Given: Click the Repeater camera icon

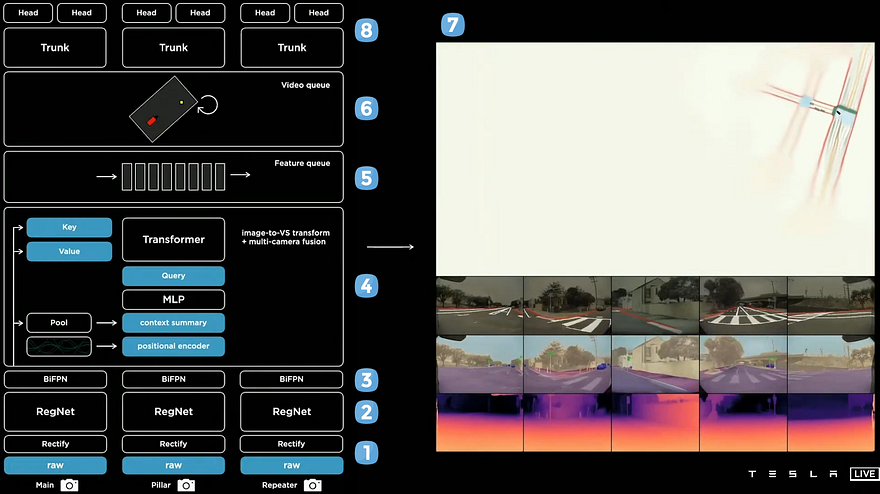Looking at the screenshot, I should coord(313,485).
